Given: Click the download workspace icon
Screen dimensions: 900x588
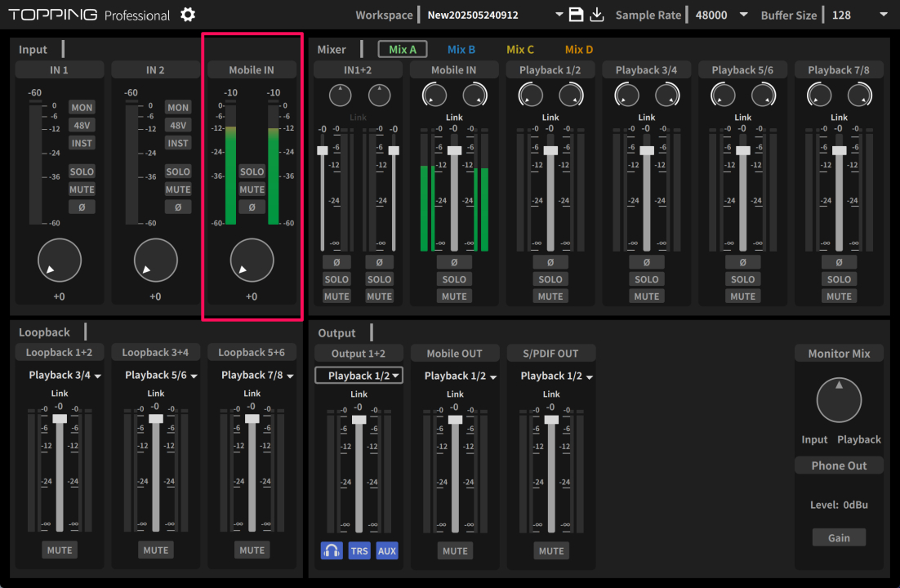Looking at the screenshot, I should pos(597,15).
